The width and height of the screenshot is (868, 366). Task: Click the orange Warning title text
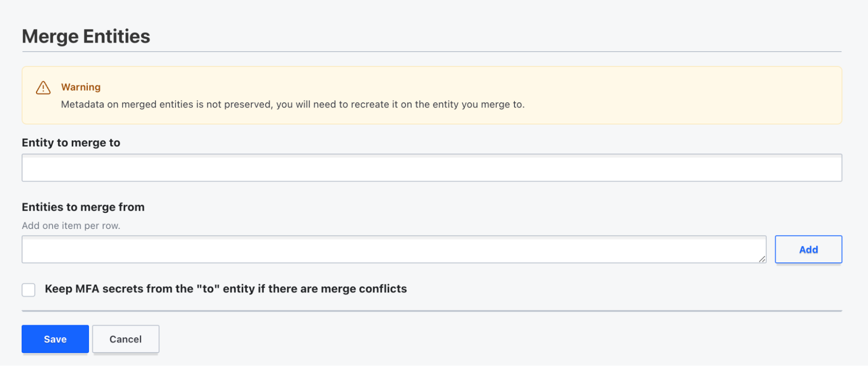[81, 87]
